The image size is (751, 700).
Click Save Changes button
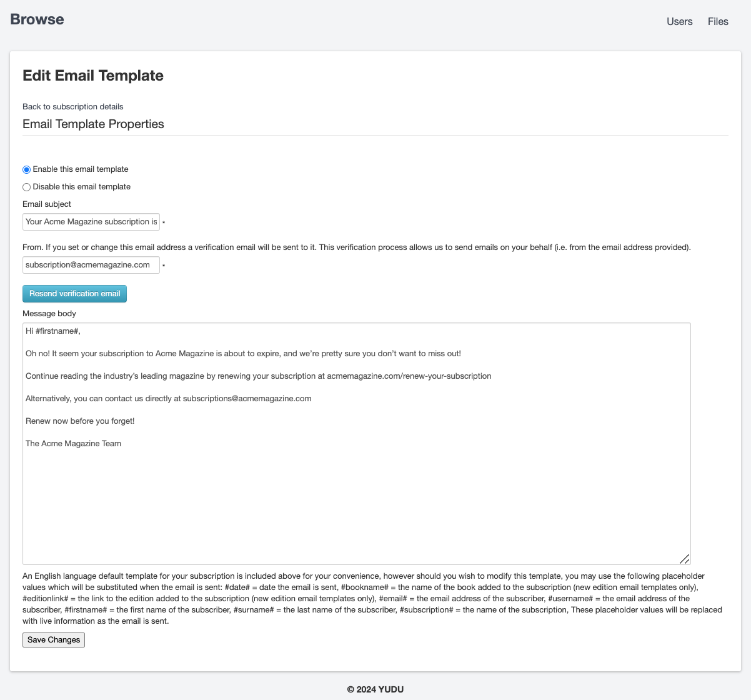pos(54,640)
